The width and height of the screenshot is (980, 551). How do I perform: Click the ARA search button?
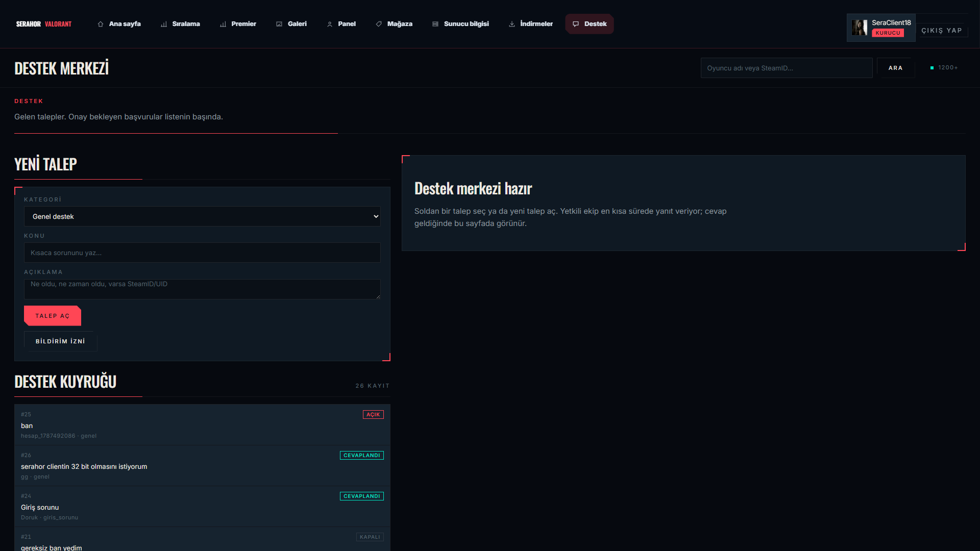point(895,68)
